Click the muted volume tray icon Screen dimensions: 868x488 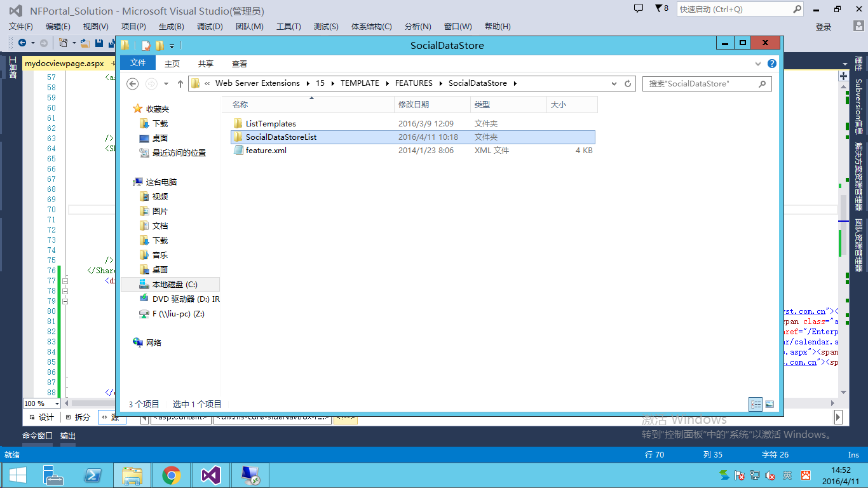point(770,475)
